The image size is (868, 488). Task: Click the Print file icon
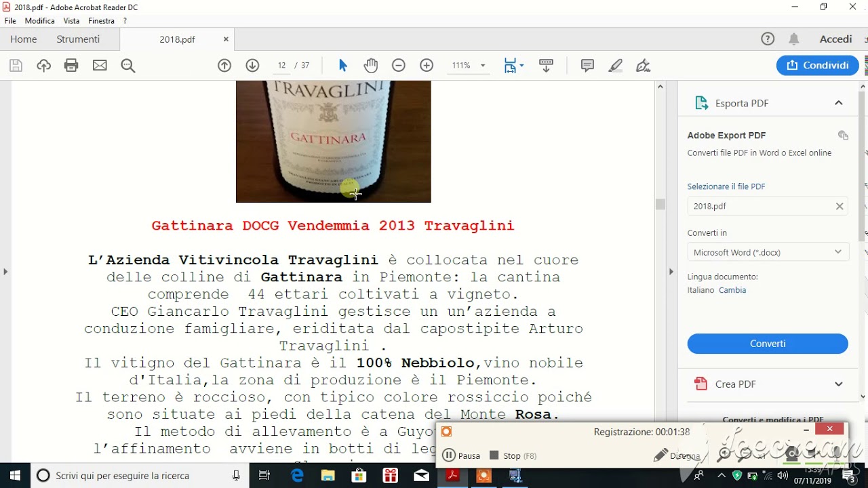coord(71,66)
